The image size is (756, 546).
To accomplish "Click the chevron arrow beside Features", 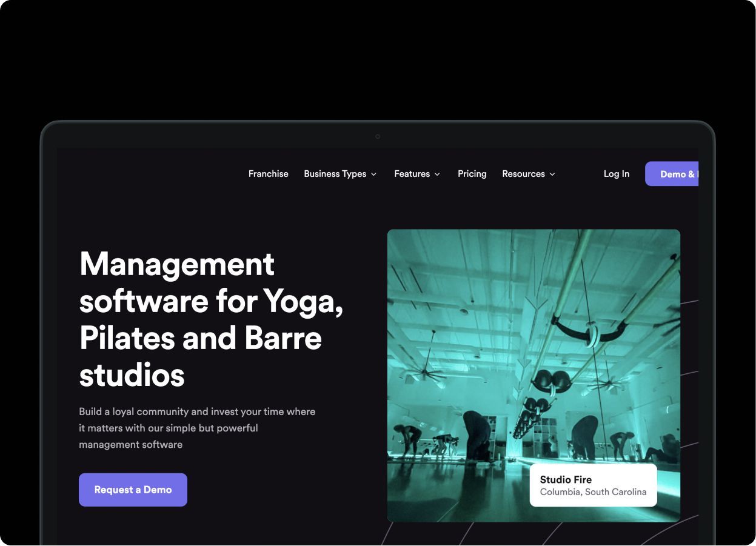I will pos(437,175).
